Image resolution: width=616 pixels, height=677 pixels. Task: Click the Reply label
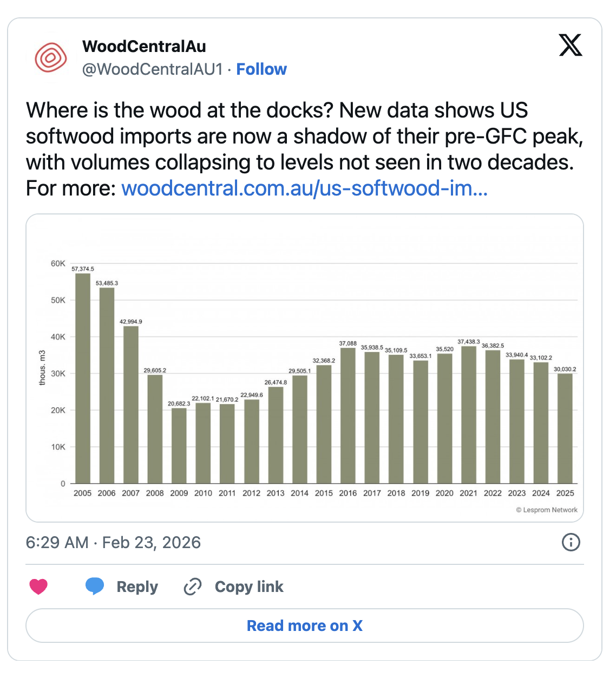pos(137,587)
